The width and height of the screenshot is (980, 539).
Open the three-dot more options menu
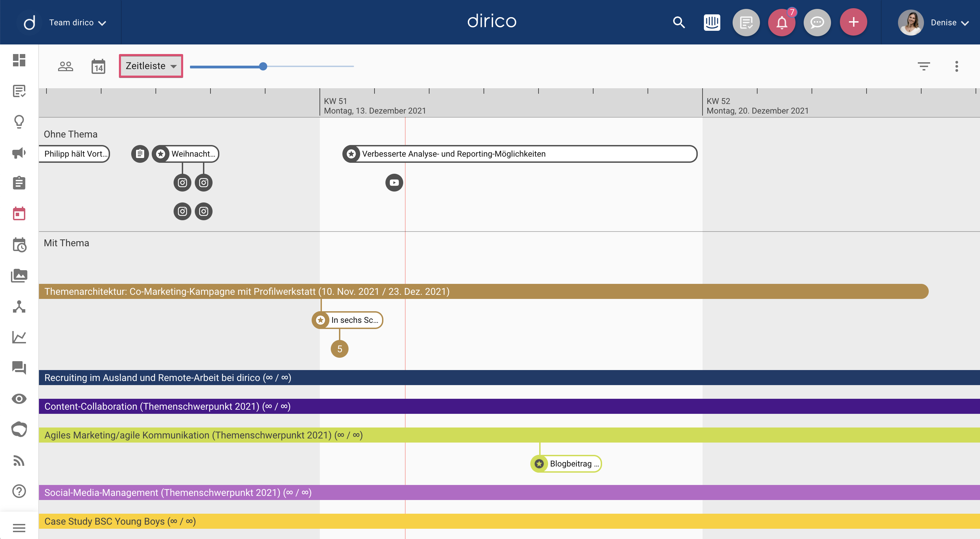[x=956, y=66]
